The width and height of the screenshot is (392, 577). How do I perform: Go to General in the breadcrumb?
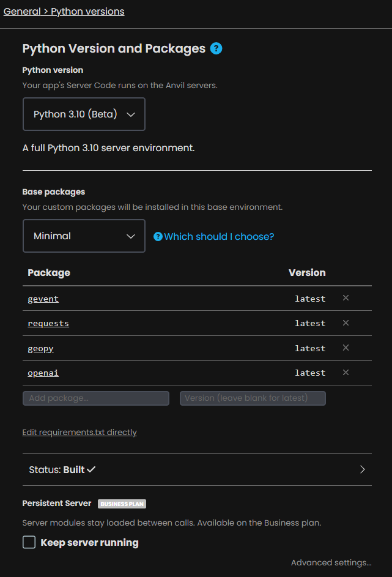tap(22, 12)
